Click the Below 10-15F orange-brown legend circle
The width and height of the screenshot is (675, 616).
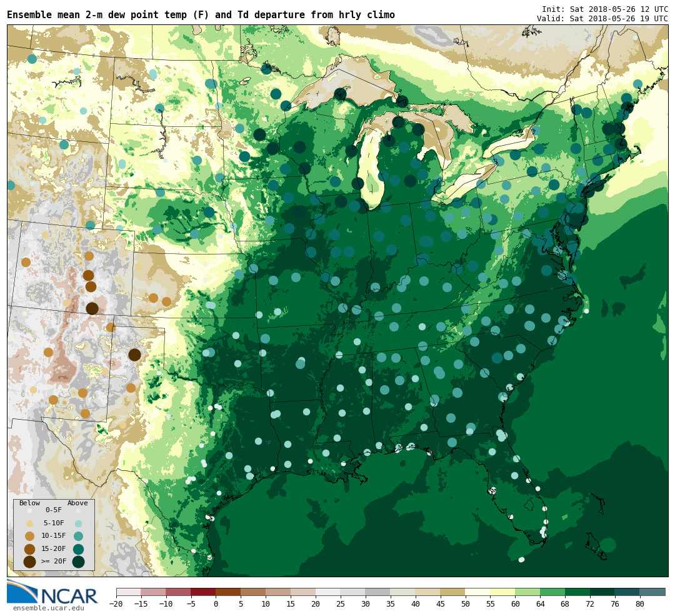[x=30, y=537]
